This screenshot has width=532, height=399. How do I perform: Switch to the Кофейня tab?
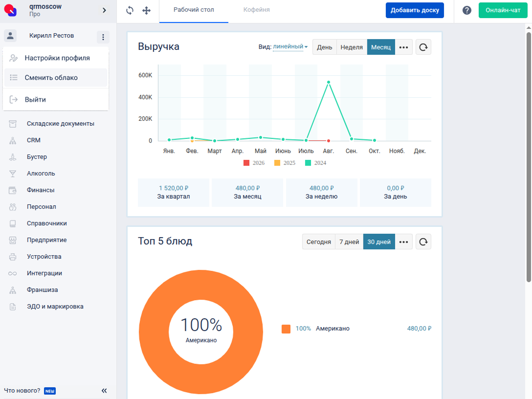click(257, 10)
